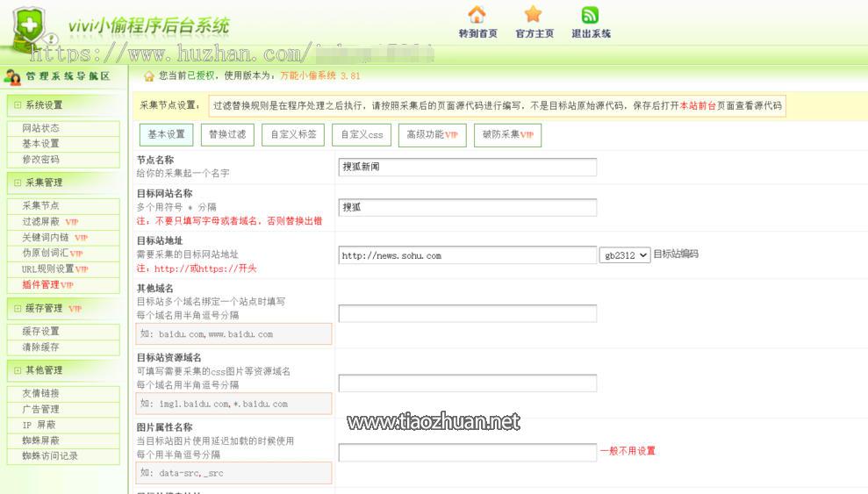
Task: Open the 自定义css tab
Action: (362, 135)
